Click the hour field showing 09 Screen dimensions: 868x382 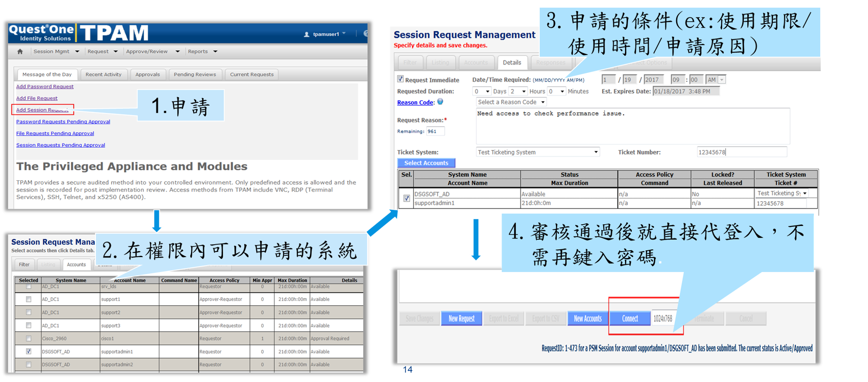677,80
